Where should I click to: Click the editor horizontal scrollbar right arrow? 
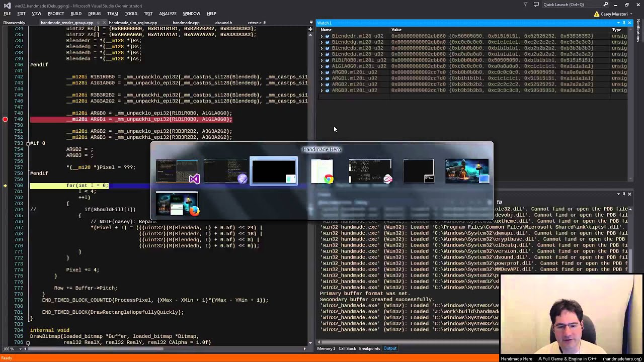click(304, 348)
